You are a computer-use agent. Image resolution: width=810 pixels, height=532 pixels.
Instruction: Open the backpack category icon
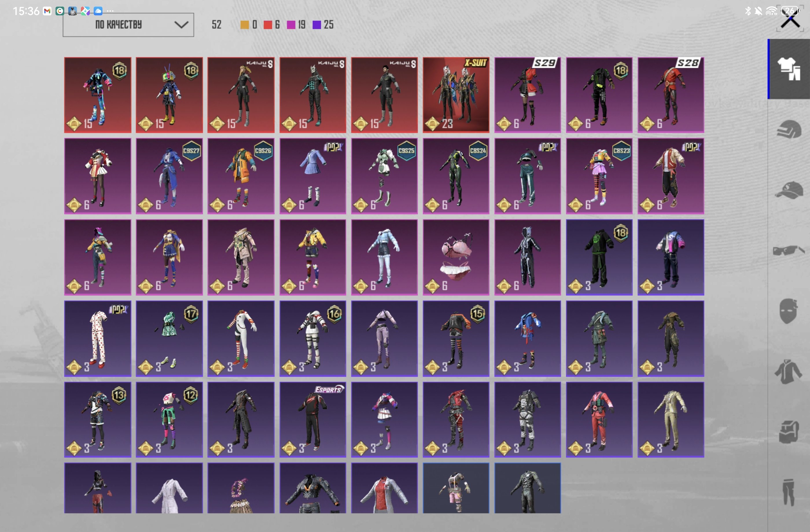[789, 431]
